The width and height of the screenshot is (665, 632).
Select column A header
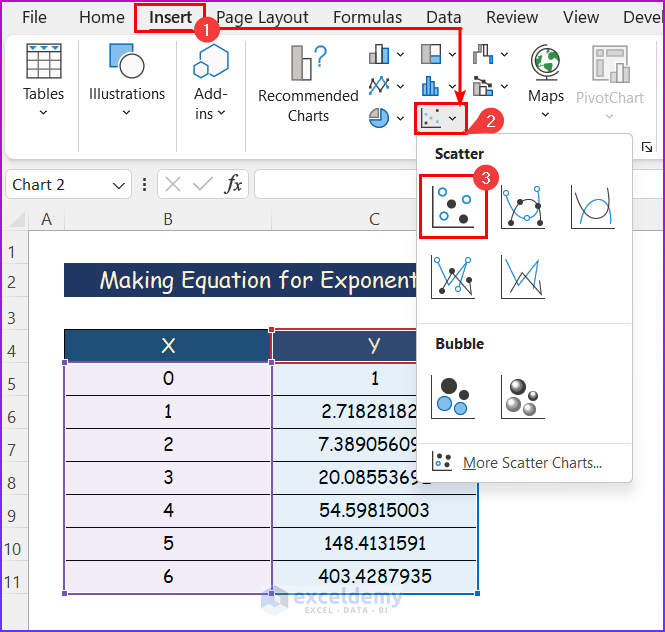click(47, 220)
